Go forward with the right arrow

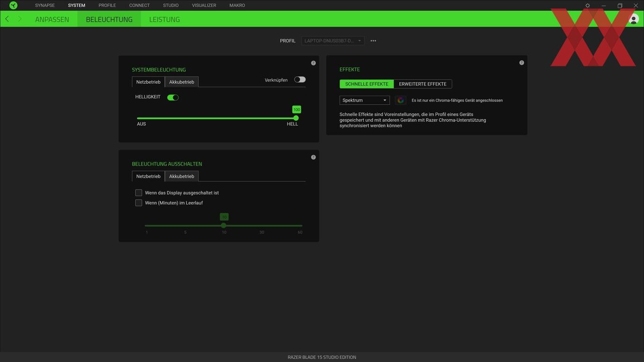click(19, 19)
